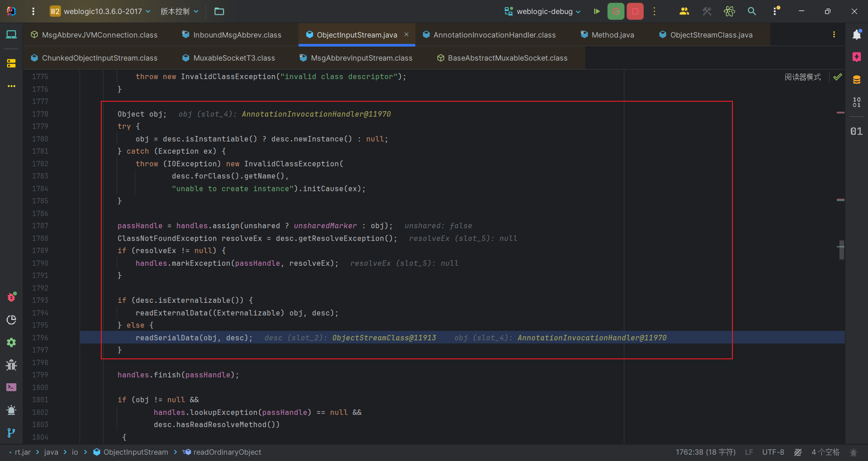Click handles.finish(passHandle) code line

point(178,375)
